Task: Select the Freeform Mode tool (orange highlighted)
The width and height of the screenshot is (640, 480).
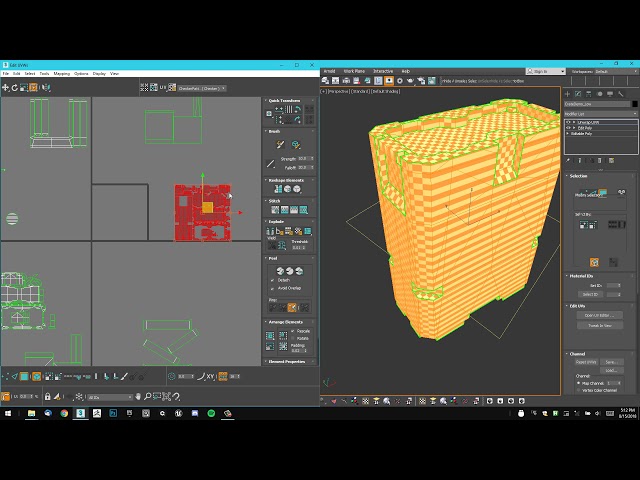Action: coord(33,87)
